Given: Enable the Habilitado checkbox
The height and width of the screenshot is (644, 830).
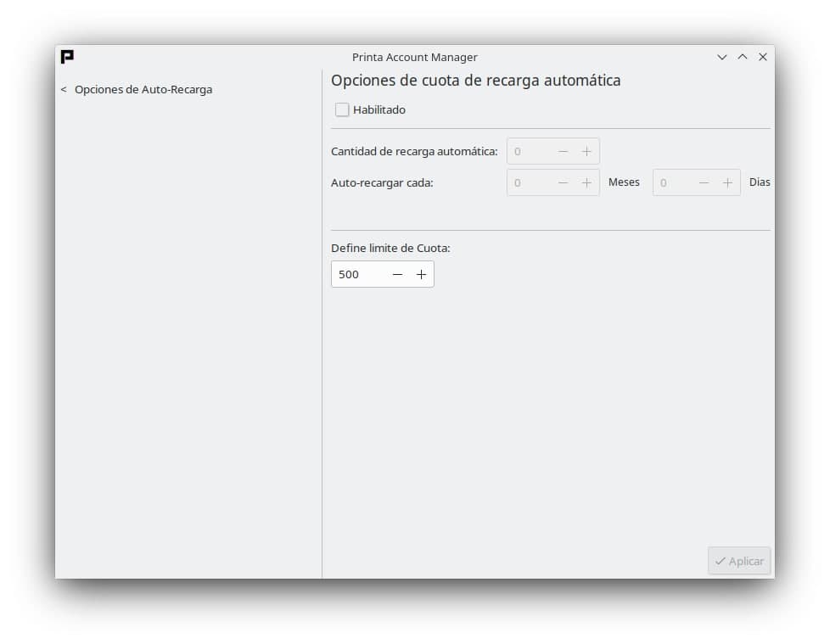Looking at the screenshot, I should [x=342, y=109].
